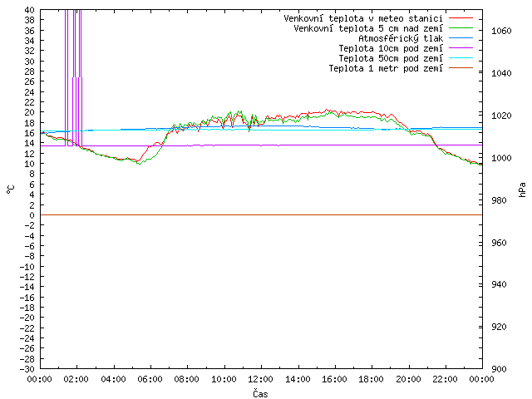Click the cyan legend line for 50cm
532x399 pixels.
[x=461, y=58]
